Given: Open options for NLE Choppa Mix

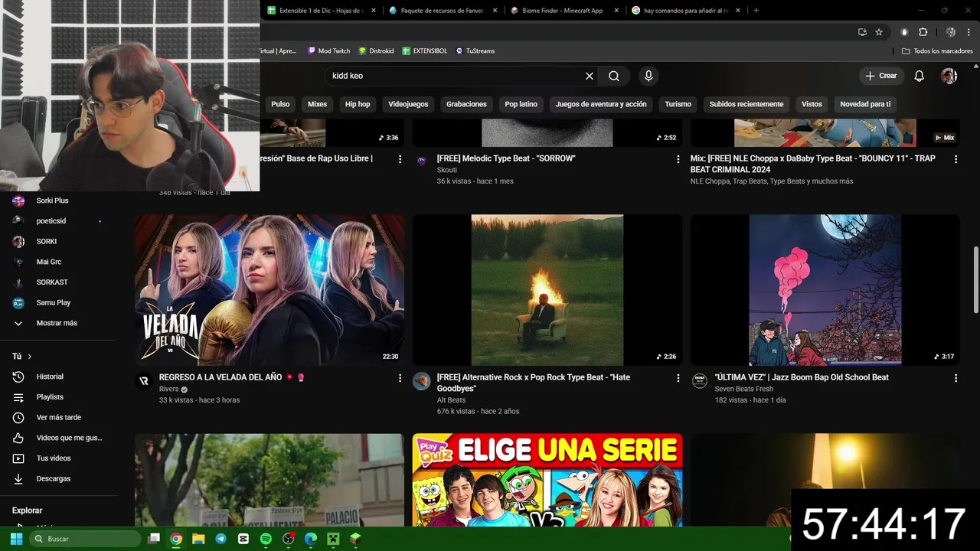Looking at the screenshot, I should tap(955, 159).
